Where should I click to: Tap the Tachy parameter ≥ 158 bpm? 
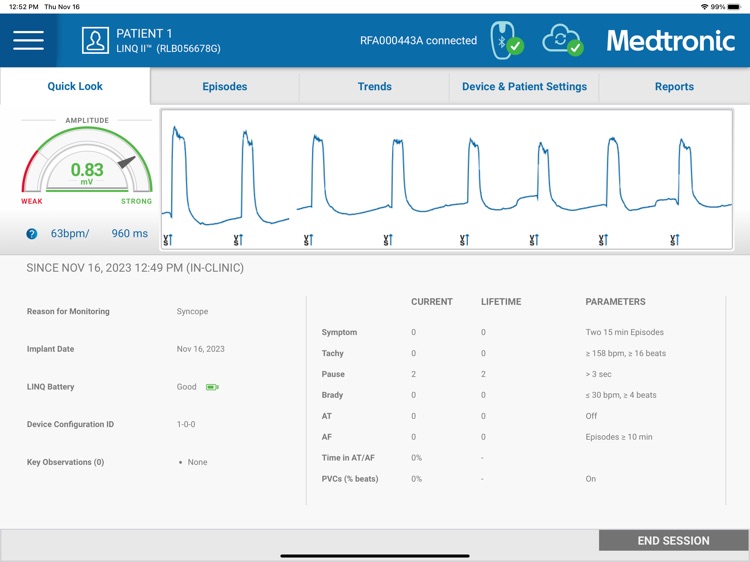[x=626, y=353]
